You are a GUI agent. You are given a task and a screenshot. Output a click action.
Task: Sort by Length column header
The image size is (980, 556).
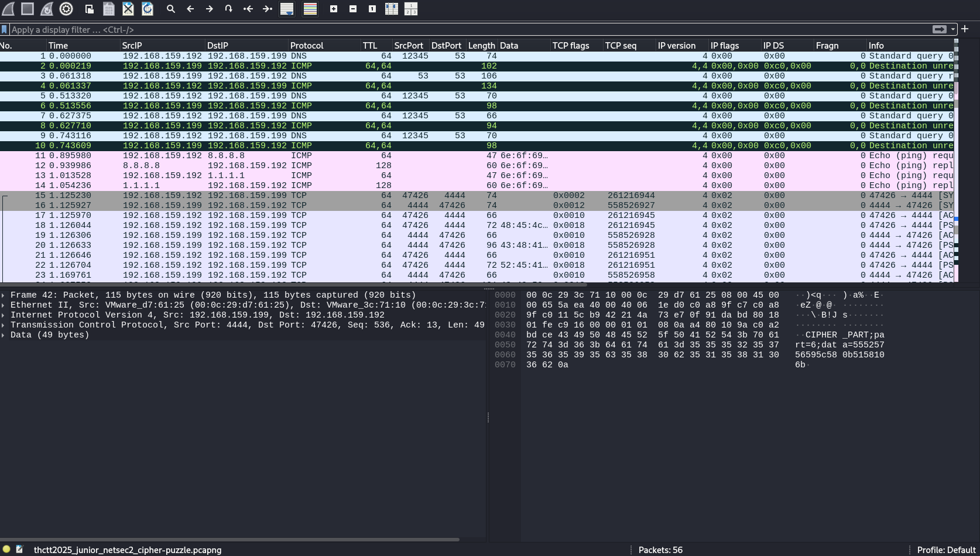[482, 46]
